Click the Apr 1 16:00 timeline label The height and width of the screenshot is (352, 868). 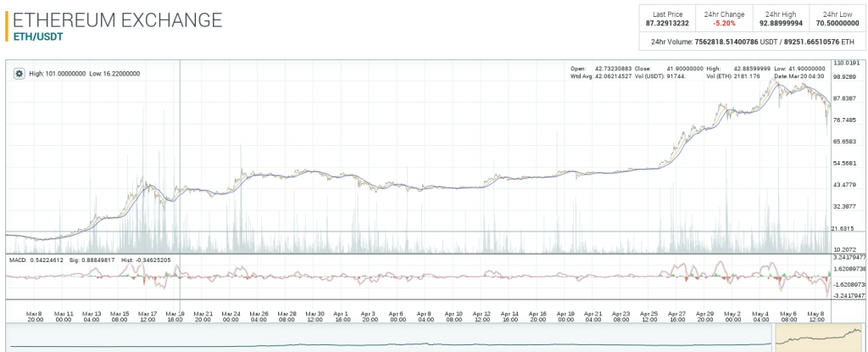tap(342, 316)
